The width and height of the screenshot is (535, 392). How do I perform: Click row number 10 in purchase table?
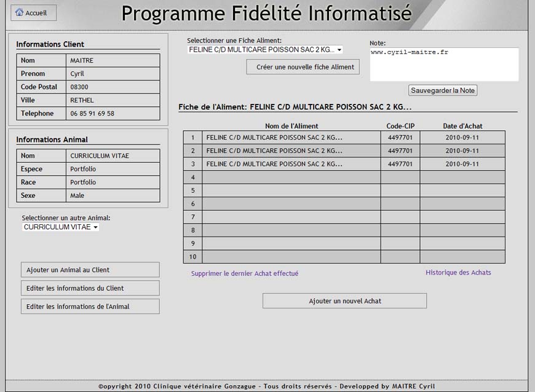coord(192,257)
